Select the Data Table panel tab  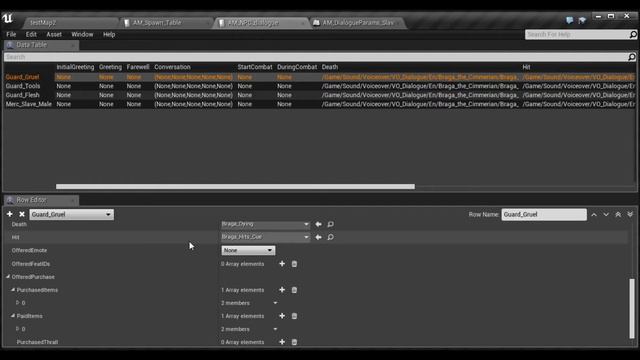tap(41, 45)
